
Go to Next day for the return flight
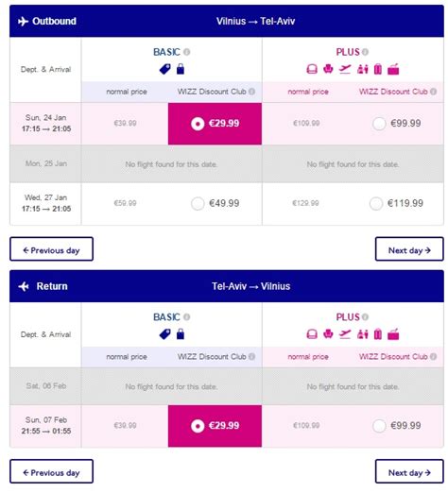pos(409,471)
